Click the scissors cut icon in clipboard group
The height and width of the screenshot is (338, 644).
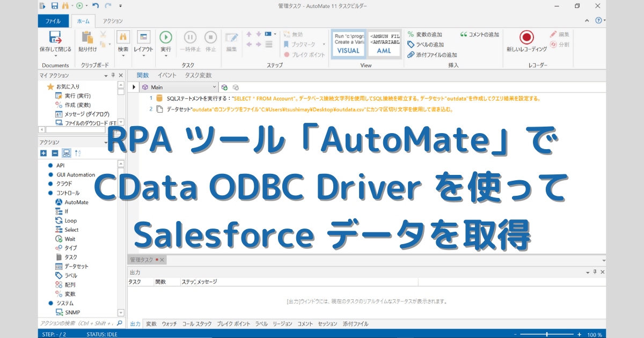coord(103,35)
